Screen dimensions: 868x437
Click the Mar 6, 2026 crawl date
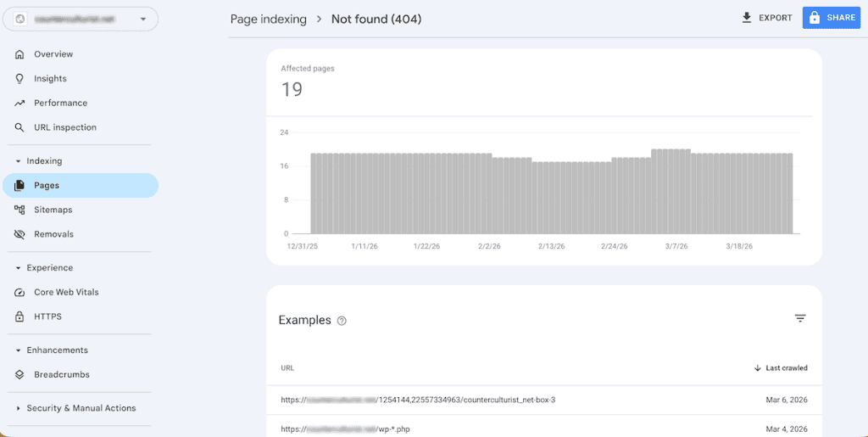point(786,400)
